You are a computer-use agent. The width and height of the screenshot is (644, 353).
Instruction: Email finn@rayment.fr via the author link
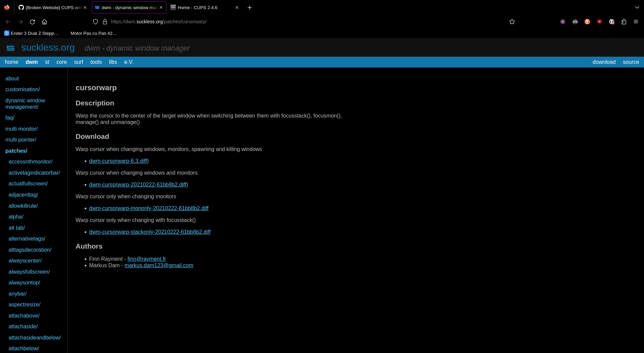[146, 259]
